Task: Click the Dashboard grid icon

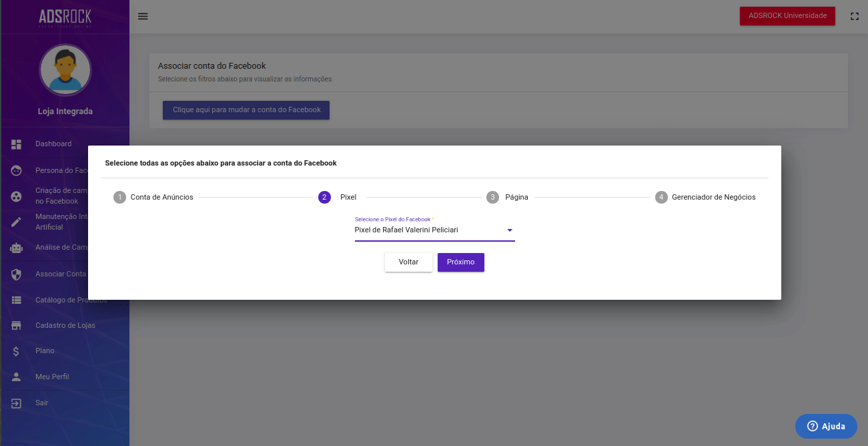Action: click(17, 144)
